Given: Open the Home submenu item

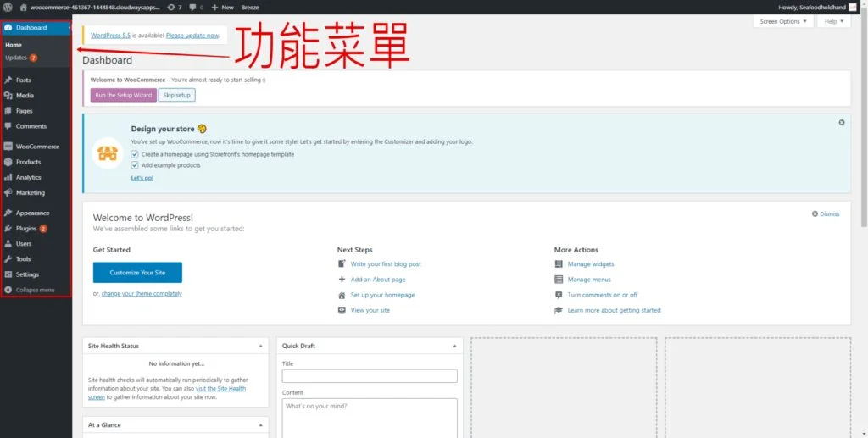Looking at the screenshot, I should click(14, 45).
